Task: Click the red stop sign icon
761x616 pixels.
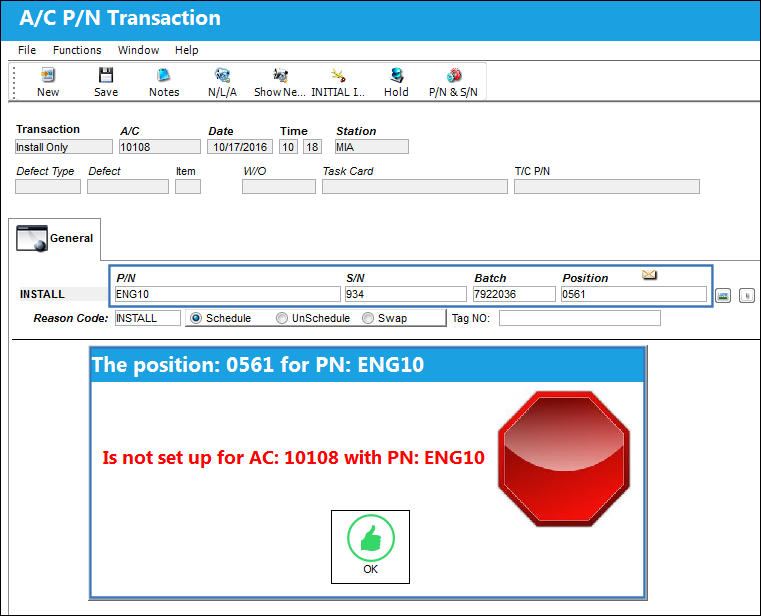Action: [x=564, y=459]
